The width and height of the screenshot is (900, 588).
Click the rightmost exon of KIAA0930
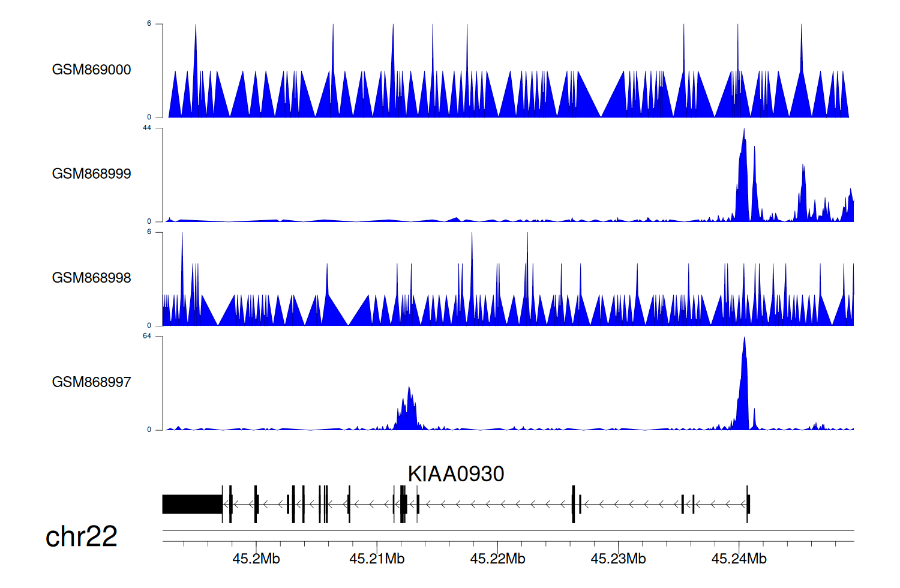click(748, 504)
